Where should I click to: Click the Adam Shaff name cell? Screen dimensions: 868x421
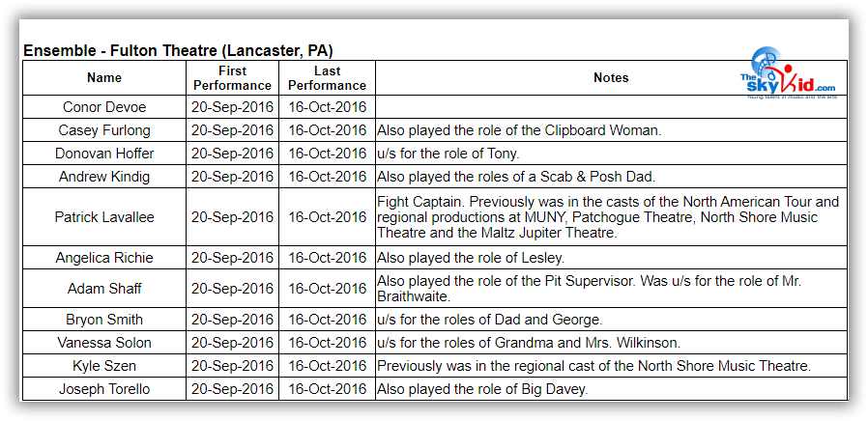click(104, 289)
